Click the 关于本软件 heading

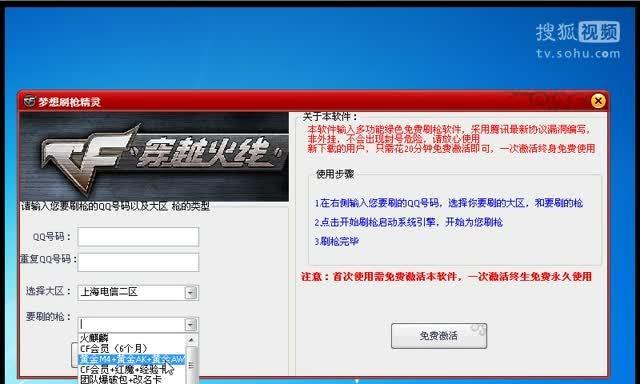pyautogui.click(x=330, y=117)
